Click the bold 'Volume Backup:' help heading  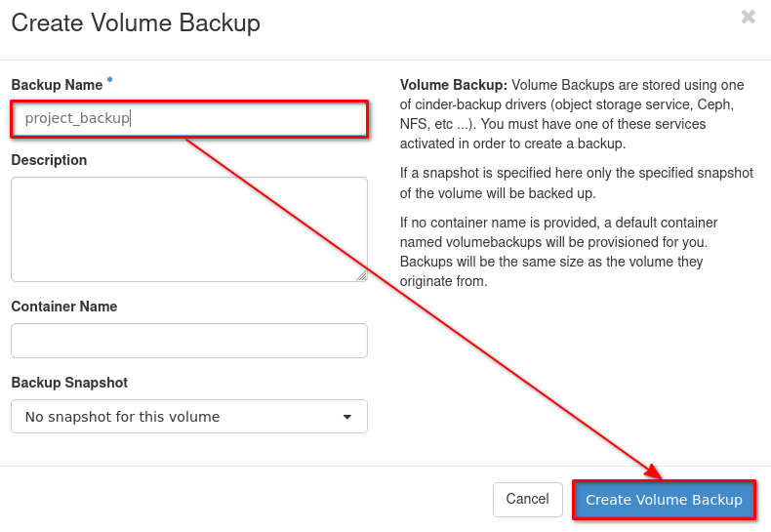click(x=454, y=85)
